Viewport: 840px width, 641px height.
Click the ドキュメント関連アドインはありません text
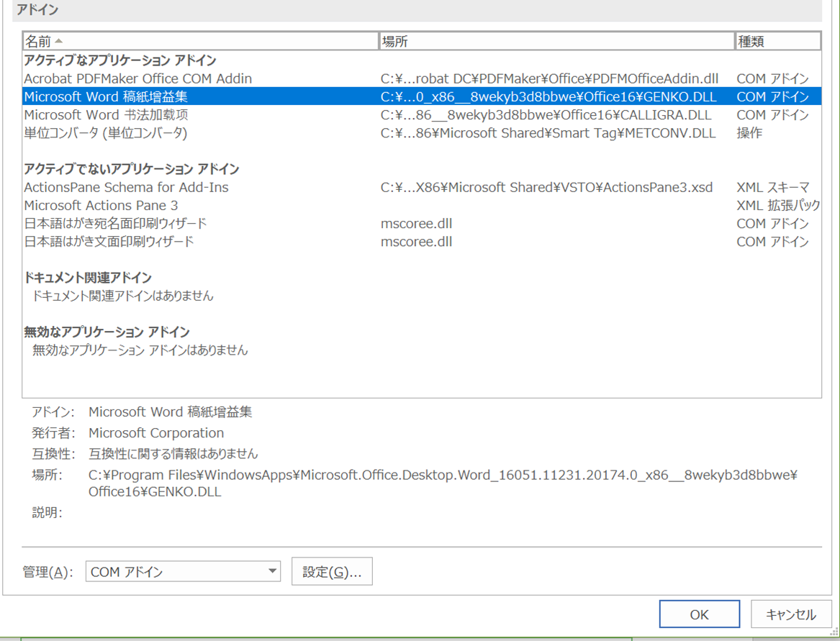tap(122, 296)
